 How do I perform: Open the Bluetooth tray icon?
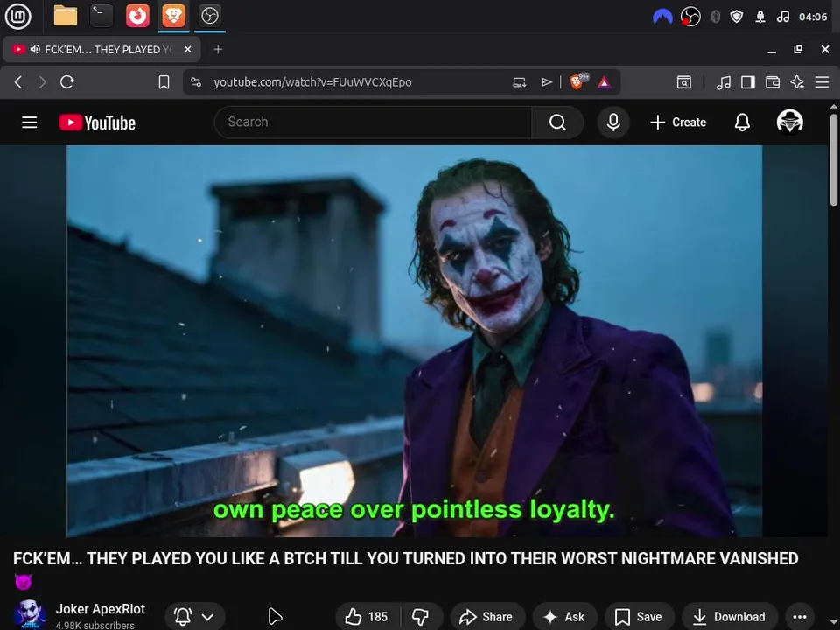715,17
